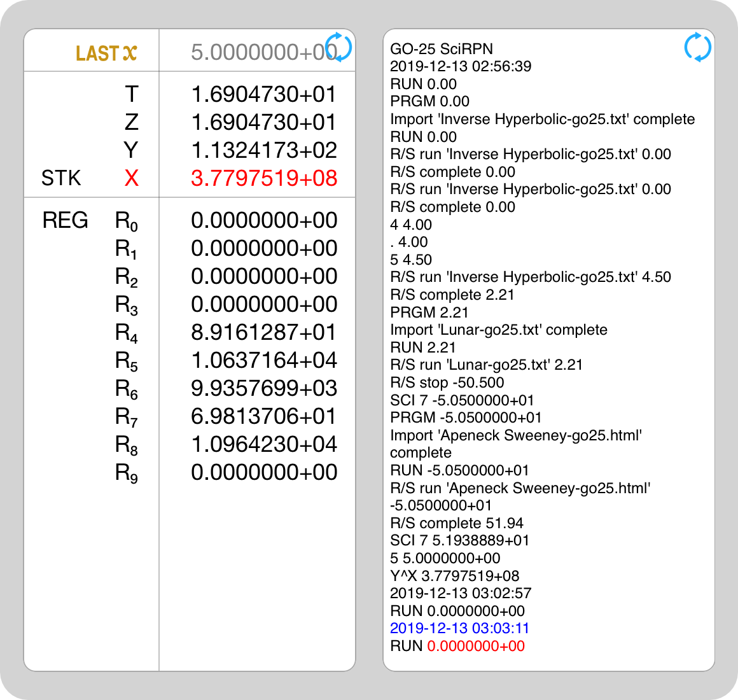Click the Y^X 3.7797519+08 log entry
Screen dimensions: 738x700
click(x=454, y=576)
